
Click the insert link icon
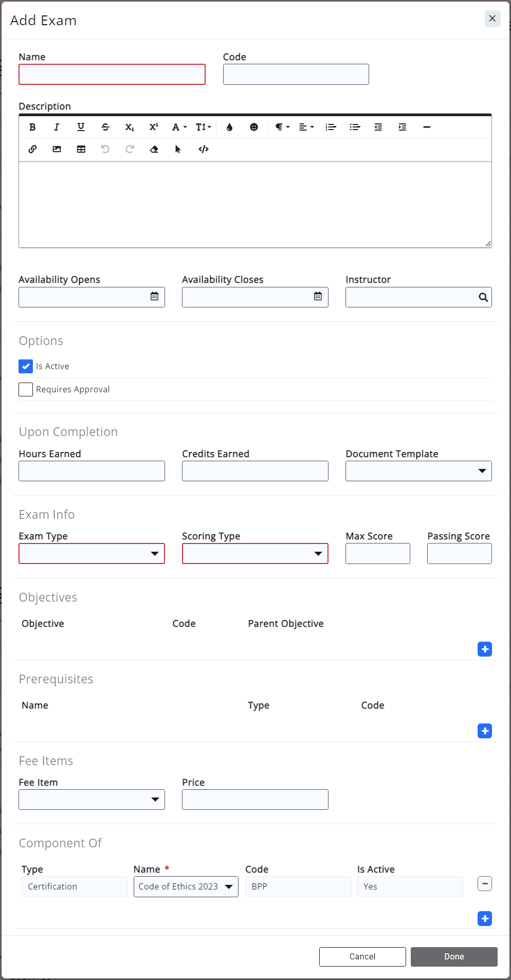32,149
